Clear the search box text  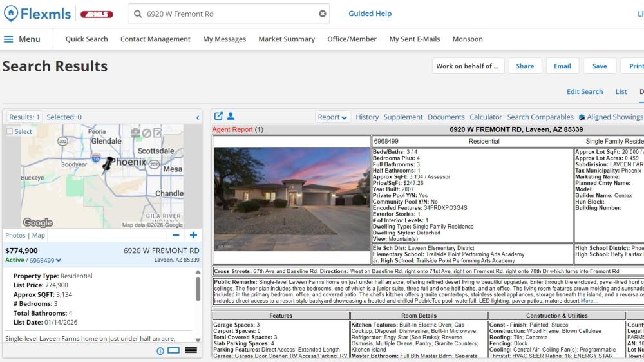323,14
